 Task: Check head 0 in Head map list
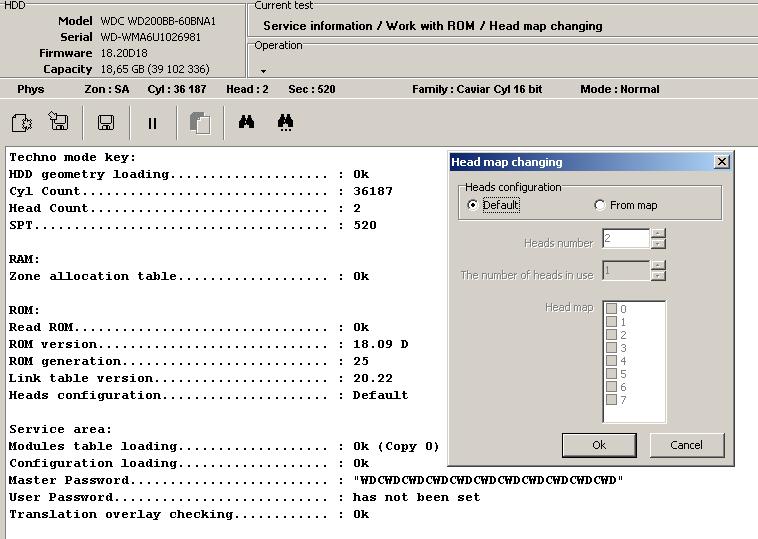[612, 308]
